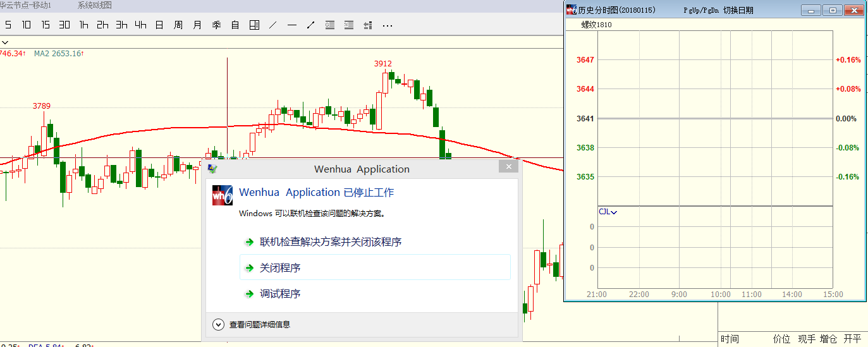Open the panel layout grid icon
Screen dimensions: 868x347
pos(254,25)
